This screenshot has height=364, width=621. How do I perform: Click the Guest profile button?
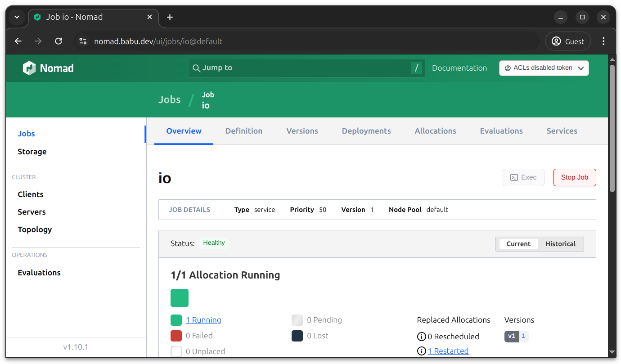pyautogui.click(x=568, y=41)
